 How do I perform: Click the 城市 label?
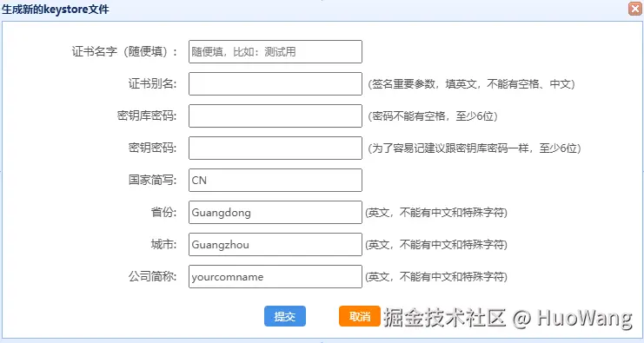163,244
